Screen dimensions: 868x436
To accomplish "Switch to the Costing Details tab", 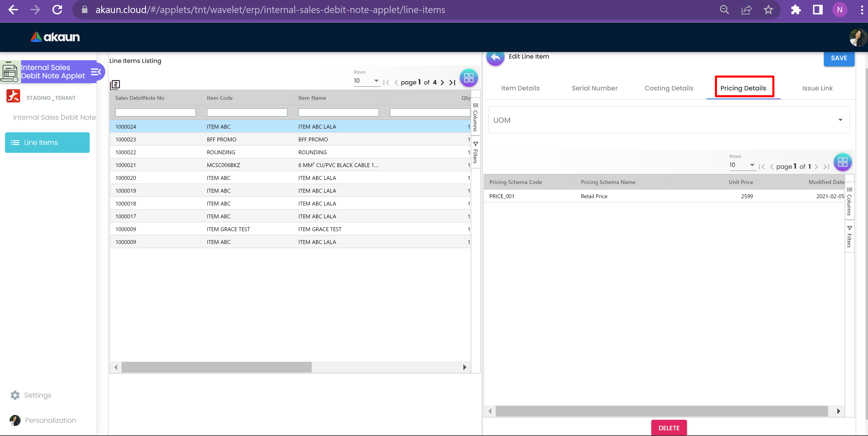I will 668,88.
